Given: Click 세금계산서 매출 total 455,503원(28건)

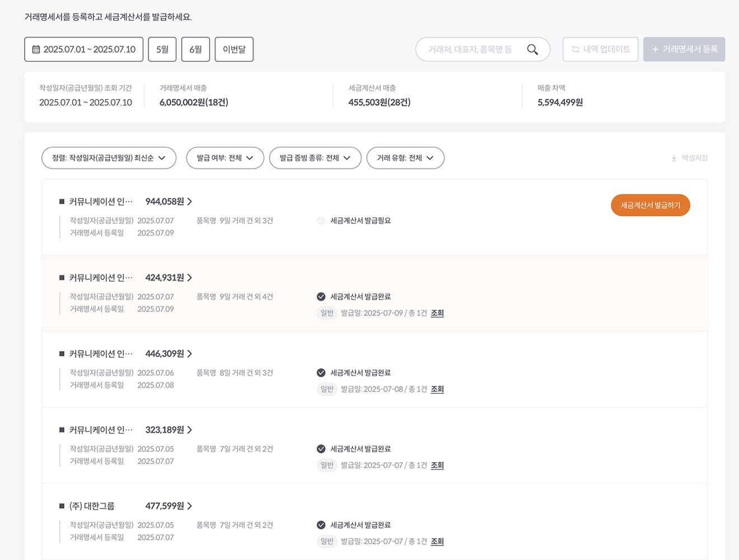Looking at the screenshot, I should point(380,102).
